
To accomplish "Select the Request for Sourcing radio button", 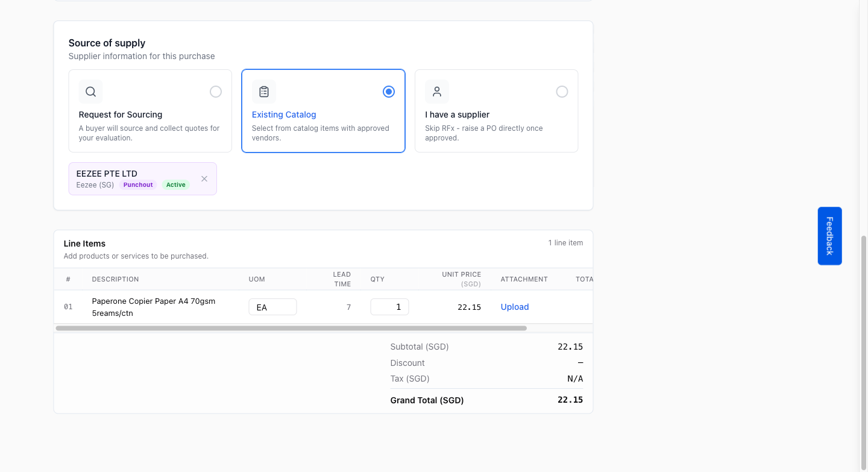I will click(x=216, y=92).
